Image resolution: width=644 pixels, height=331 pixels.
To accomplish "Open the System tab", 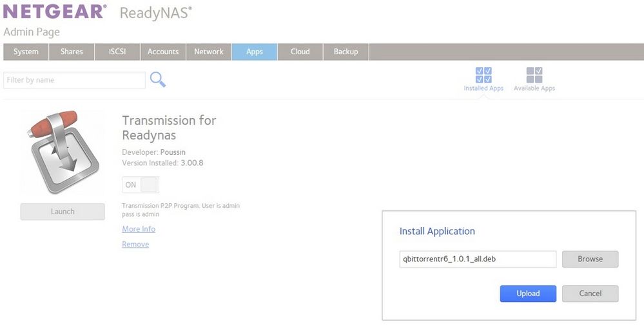I will pyautogui.click(x=26, y=52).
